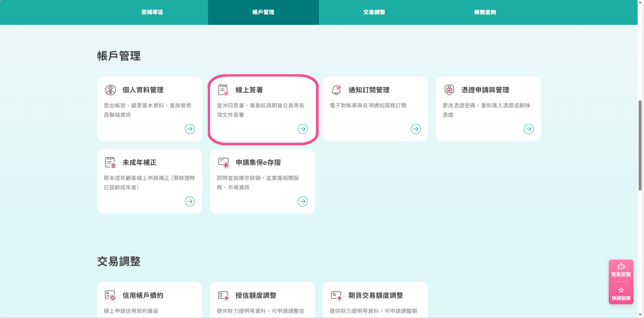Click the 授信額度調整 dollar icon
The height and width of the screenshot is (318, 644).
(224, 296)
